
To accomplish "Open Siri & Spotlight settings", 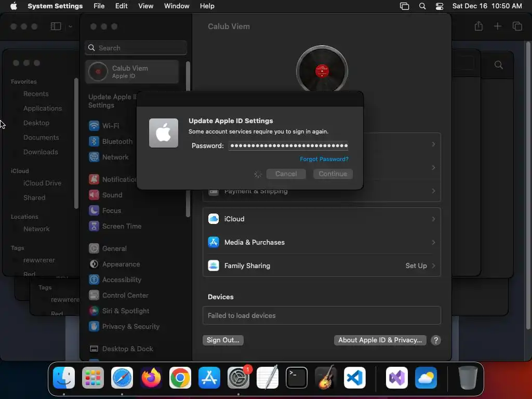I will [119, 311].
